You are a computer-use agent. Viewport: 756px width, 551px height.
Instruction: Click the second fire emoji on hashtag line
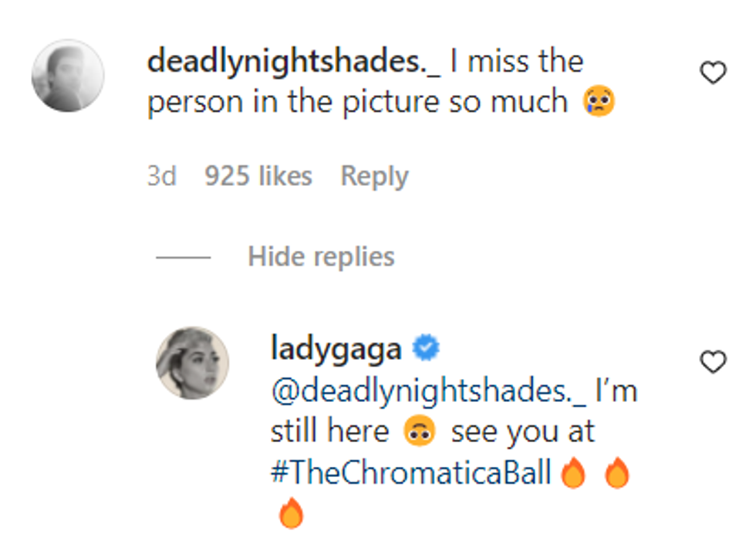617,472
